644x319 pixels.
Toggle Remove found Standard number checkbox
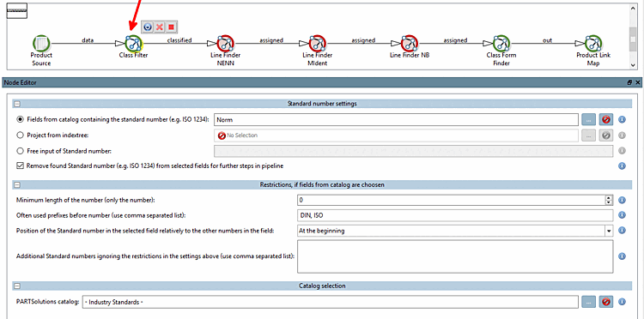point(20,166)
